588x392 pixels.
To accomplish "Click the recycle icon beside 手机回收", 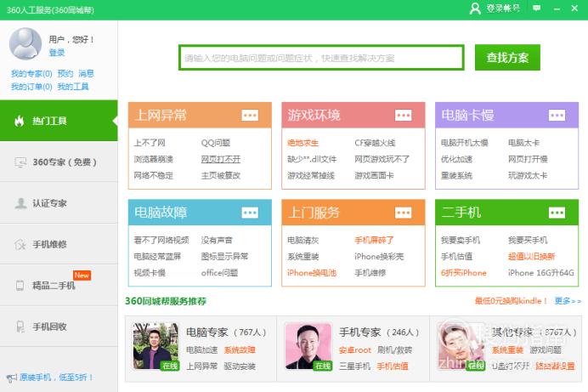I will tap(20, 327).
